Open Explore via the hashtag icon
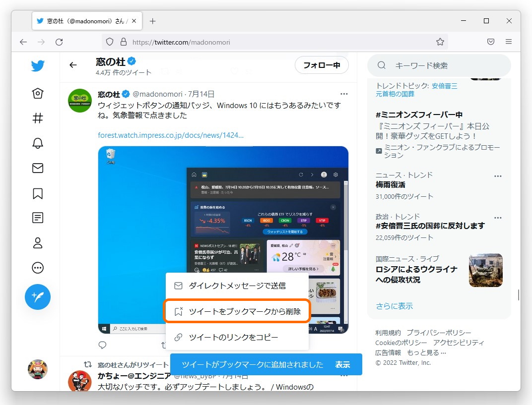 [37, 118]
